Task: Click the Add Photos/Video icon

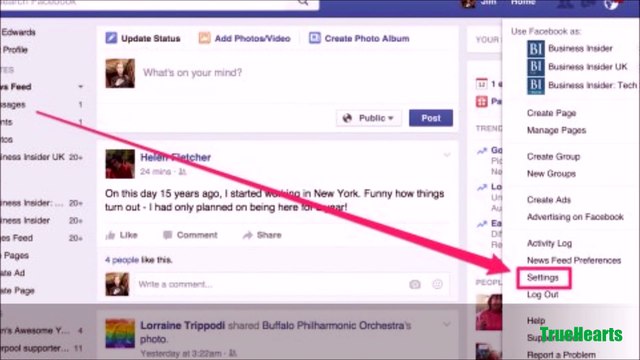Action: click(x=204, y=38)
